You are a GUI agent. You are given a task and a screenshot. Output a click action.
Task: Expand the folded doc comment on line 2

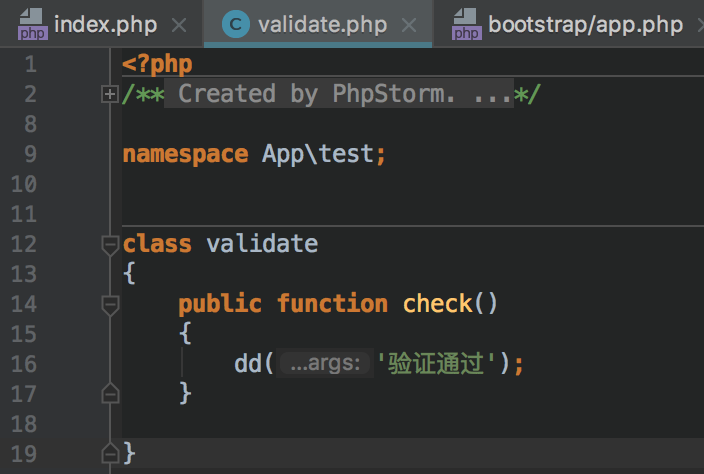(x=110, y=94)
